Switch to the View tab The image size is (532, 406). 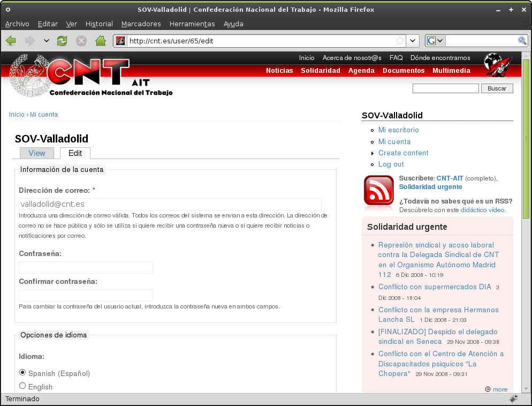point(37,153)
